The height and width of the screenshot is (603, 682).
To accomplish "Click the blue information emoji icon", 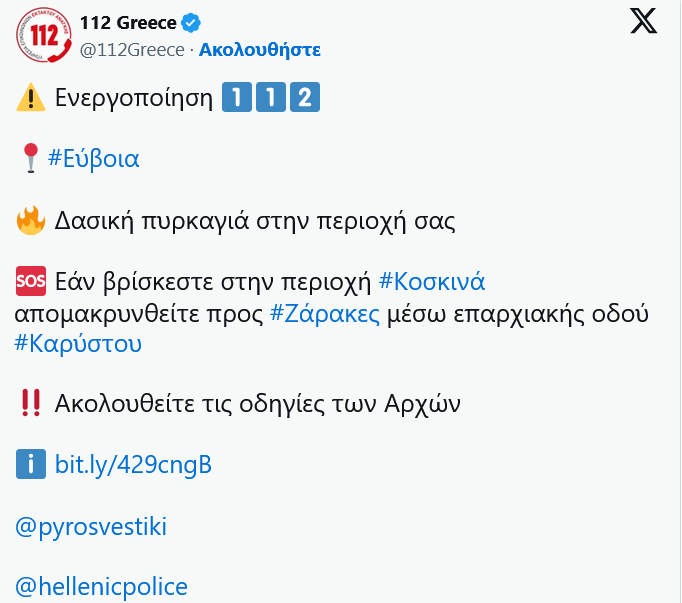I will tap(31, 465).
